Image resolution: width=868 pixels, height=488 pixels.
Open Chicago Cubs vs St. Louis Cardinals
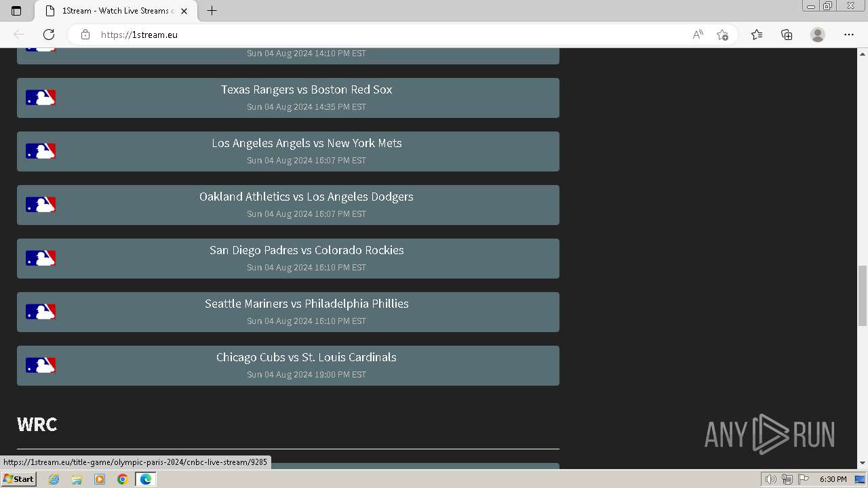pyautogui.click(x=288, y=365)
